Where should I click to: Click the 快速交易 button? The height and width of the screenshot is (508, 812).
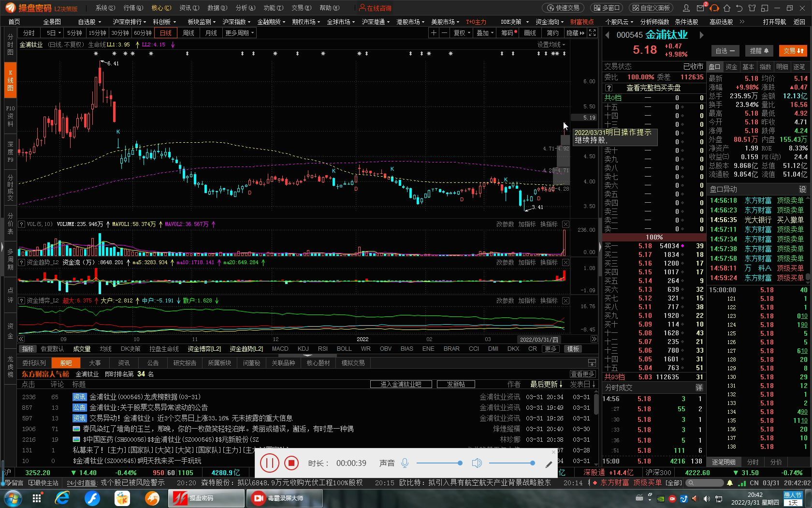pos(563,8)
